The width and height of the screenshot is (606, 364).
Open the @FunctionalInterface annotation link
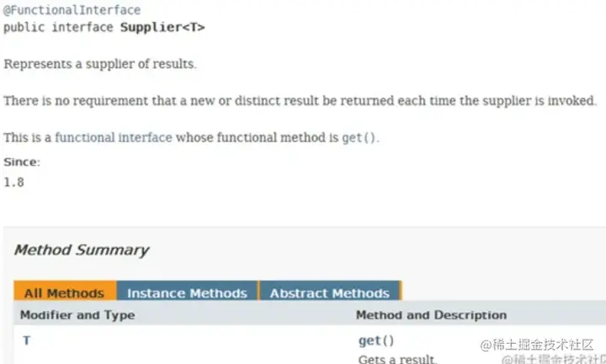[x=72, y=10]
